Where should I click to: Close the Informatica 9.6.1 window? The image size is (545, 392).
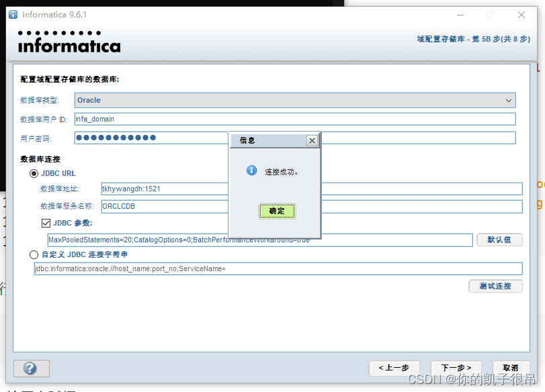tap(521, 15)
